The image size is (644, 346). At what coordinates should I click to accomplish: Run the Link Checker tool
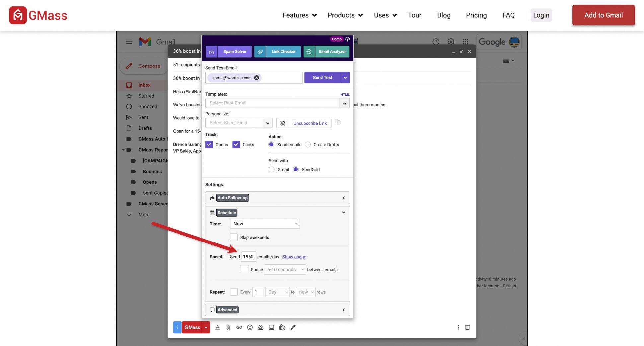(277, 52)
